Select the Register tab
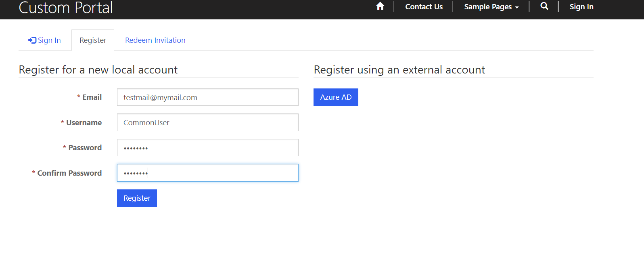Image resolution: width=644 pixels, height=254 pixels. tap(93, 40)
